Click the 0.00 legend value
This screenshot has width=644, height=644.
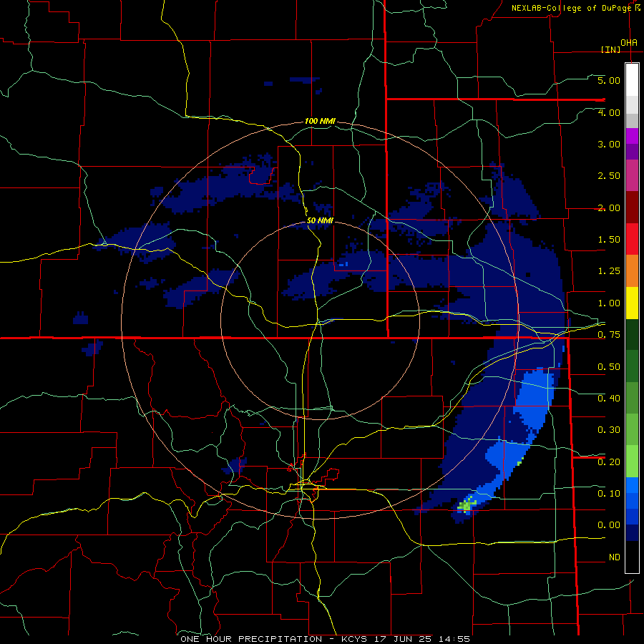(x=609, y=525)
